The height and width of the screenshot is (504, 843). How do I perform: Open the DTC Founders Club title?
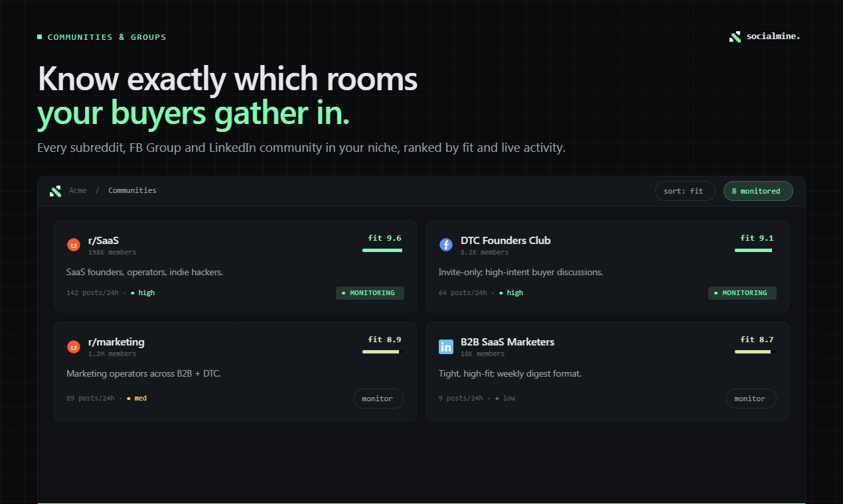click(x=506, y=240)
